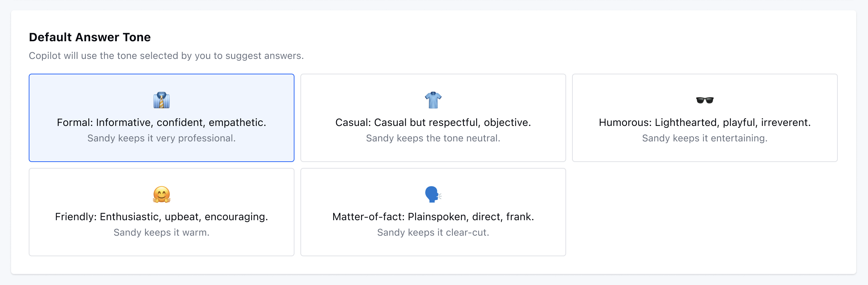The height and width of the screenshot is (285, 868).
Task: Click 'Sandy keeps the tone neutral.' subtitle
Action: [x=433, y=138]
